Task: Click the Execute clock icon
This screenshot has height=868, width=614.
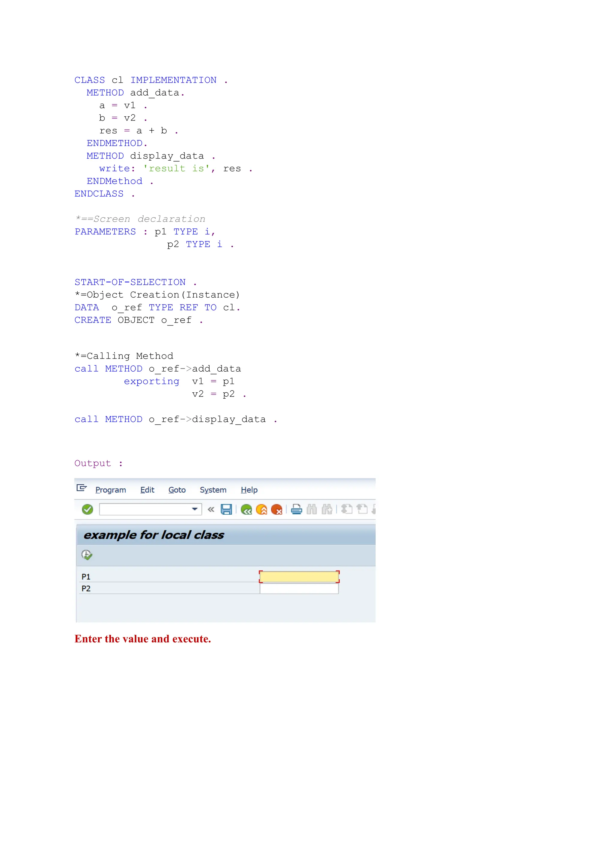Action: pos(87,555)
